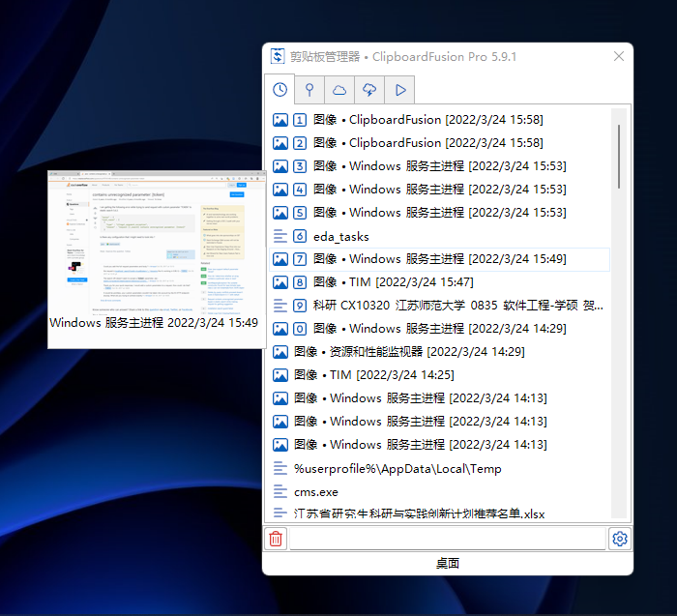
Task: Click the 桌面 button at the bottom
Action: coord(447,563)
